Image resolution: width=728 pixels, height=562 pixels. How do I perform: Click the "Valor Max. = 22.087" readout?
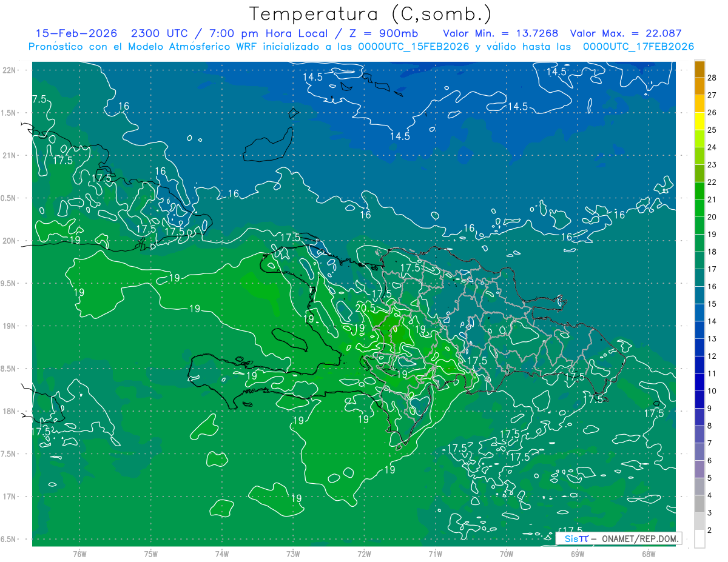tap(626, 33)
